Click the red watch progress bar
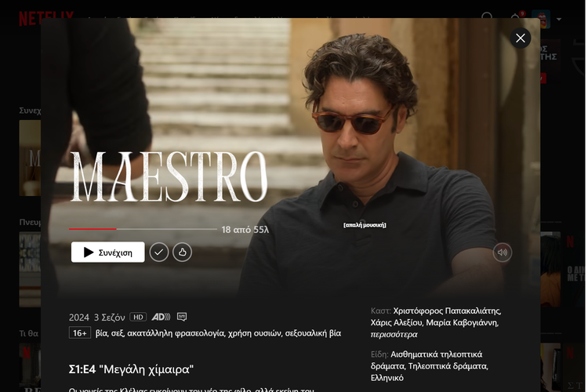Screen dimensions: 588x392 (x=93, y=229)
